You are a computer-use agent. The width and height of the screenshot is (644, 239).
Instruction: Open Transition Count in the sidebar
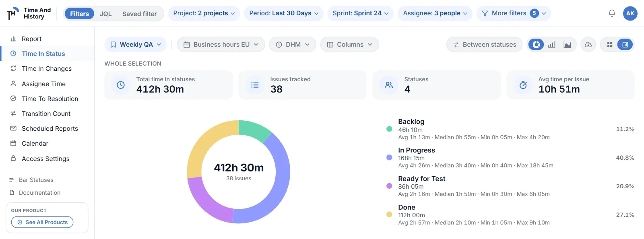(47, 113)
